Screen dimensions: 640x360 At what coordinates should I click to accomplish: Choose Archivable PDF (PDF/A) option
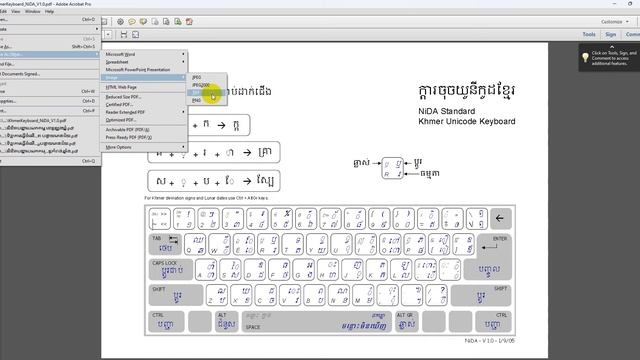click(144, 130)
